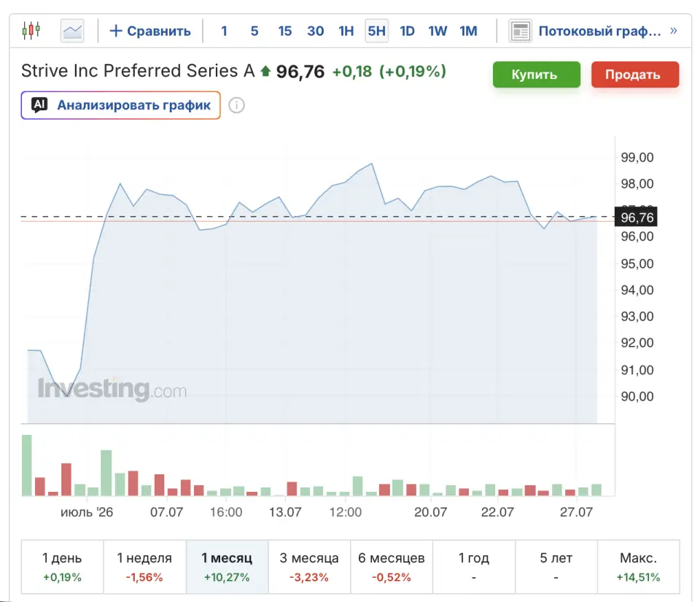Select the 5 лет period tab
This screenshot has height=602, width=700.
[x=556, y=567]
